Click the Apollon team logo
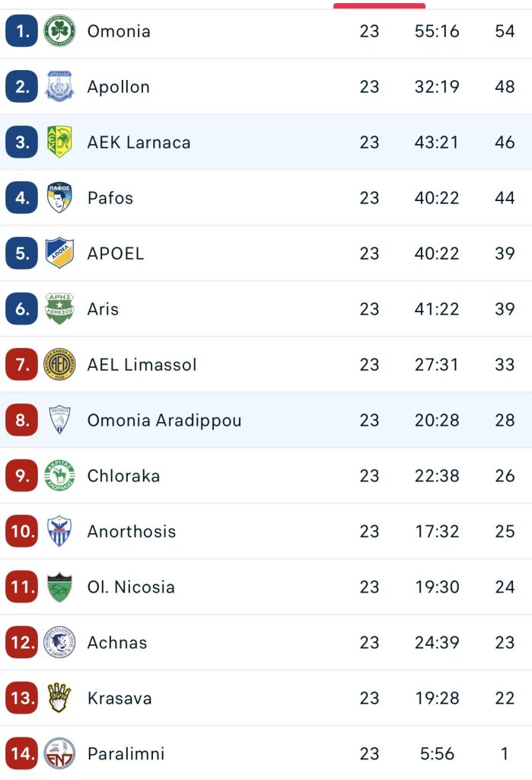The width and height of the screenshot is (532, 780). (x=59, y=87)
